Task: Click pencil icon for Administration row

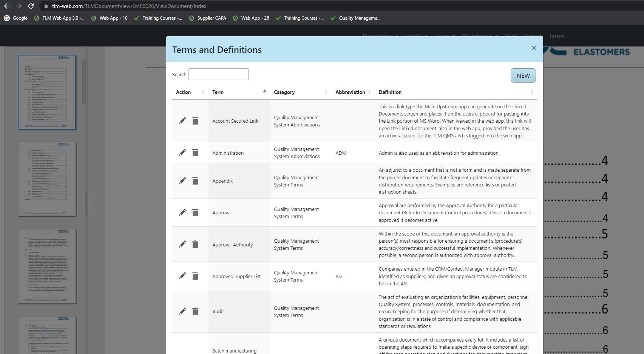Action: (182, 152)
